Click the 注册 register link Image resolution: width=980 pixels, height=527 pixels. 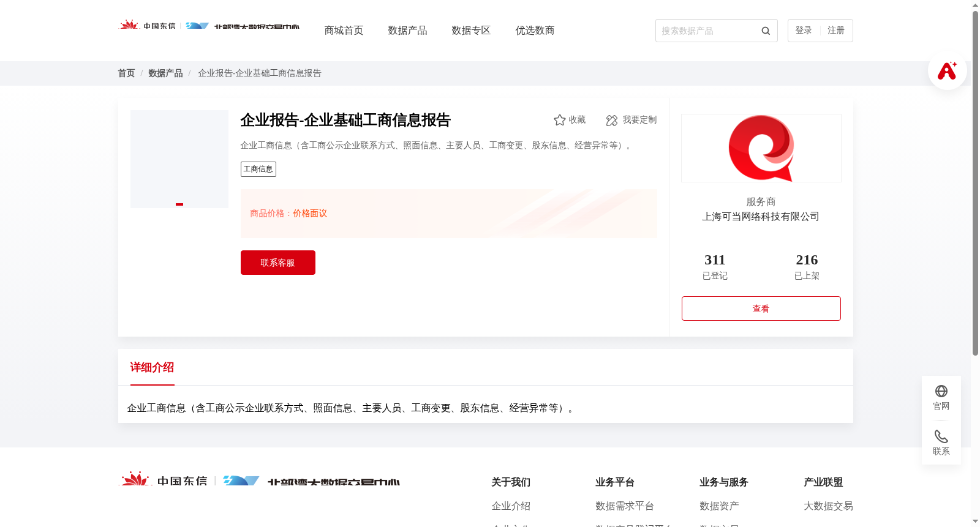pyautogui.click(x=836, y=31)
